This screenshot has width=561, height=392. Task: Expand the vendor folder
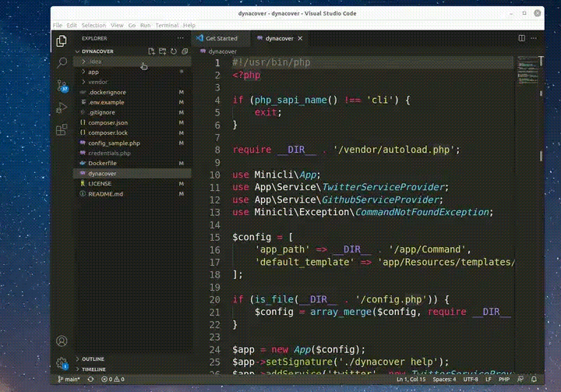click(x=132, y=82)
